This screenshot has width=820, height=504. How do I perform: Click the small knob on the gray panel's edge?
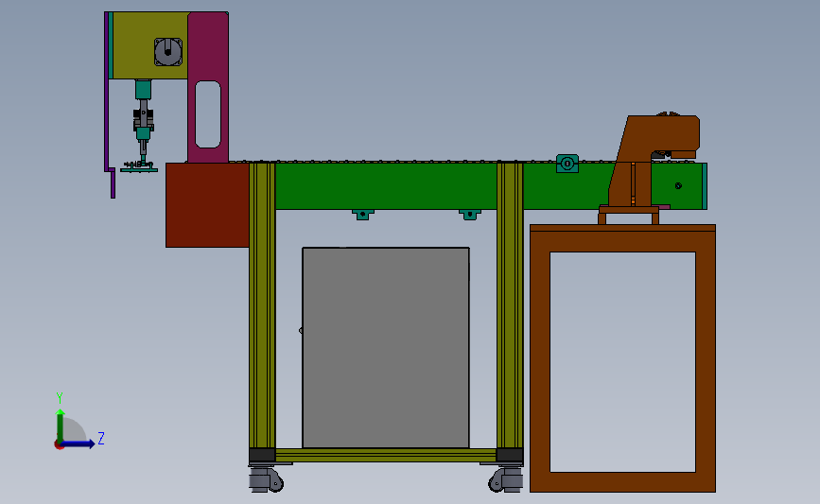(301, 330)
